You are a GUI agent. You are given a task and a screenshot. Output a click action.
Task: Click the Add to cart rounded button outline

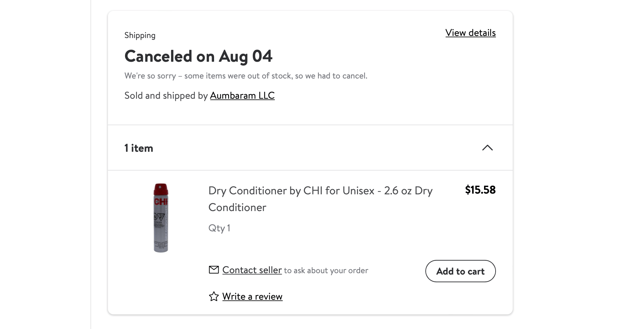[460, 271]
